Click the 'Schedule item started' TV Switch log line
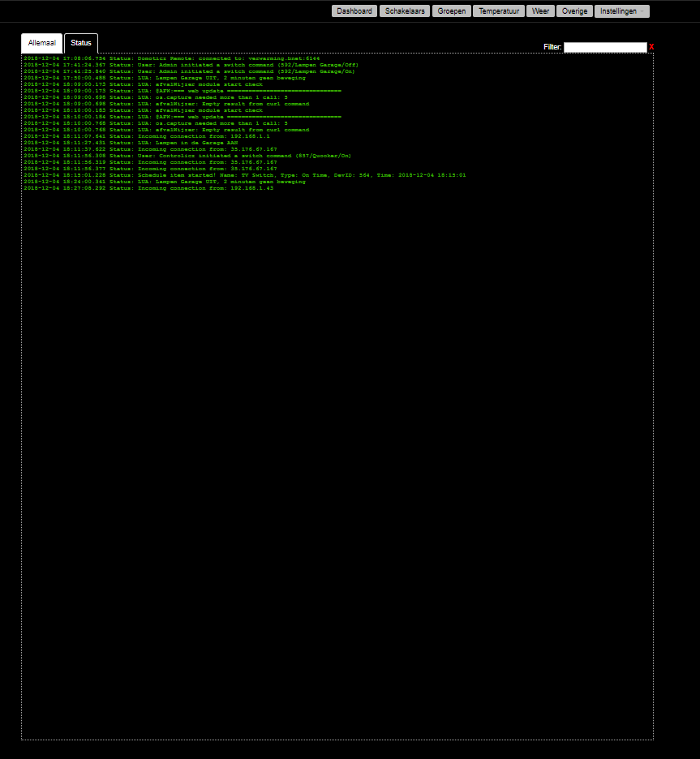This screenshot has width=700, height=759. click(243, 174)
